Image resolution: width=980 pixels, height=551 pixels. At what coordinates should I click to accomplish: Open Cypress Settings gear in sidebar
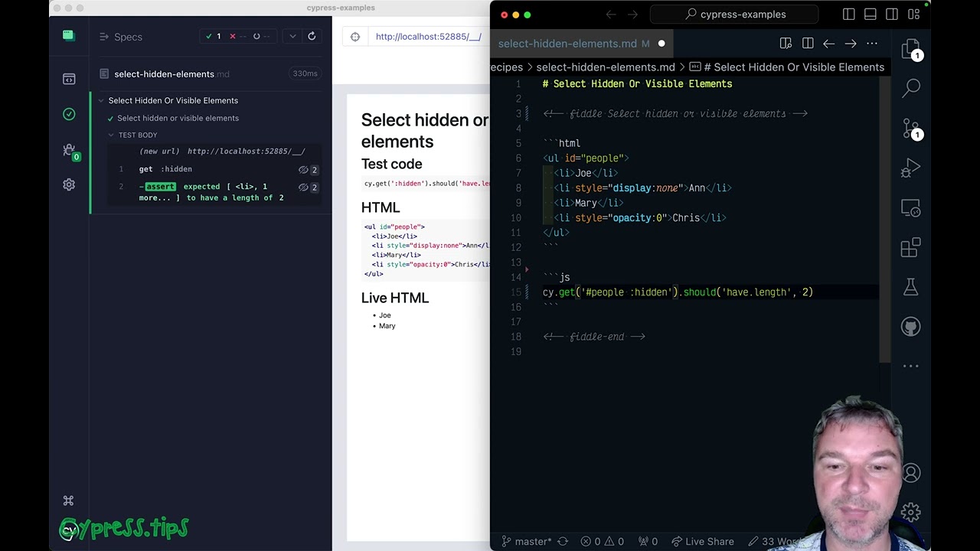point(69,184)
